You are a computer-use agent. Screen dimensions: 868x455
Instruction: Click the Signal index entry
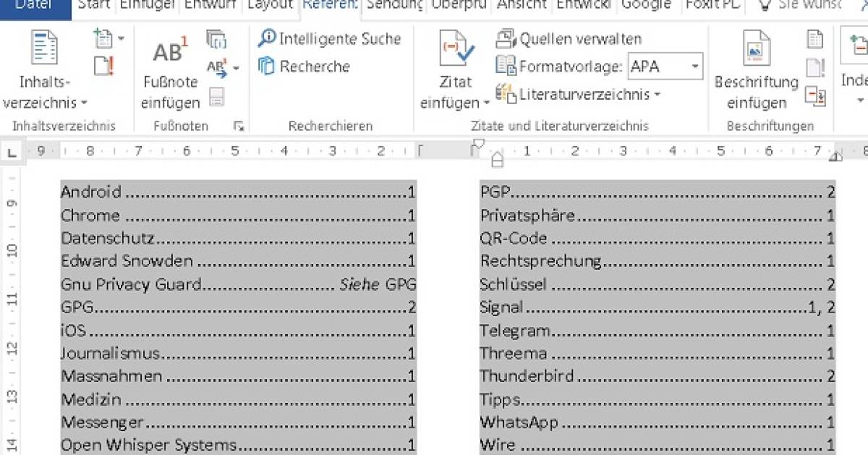click(x=501, y=307)
